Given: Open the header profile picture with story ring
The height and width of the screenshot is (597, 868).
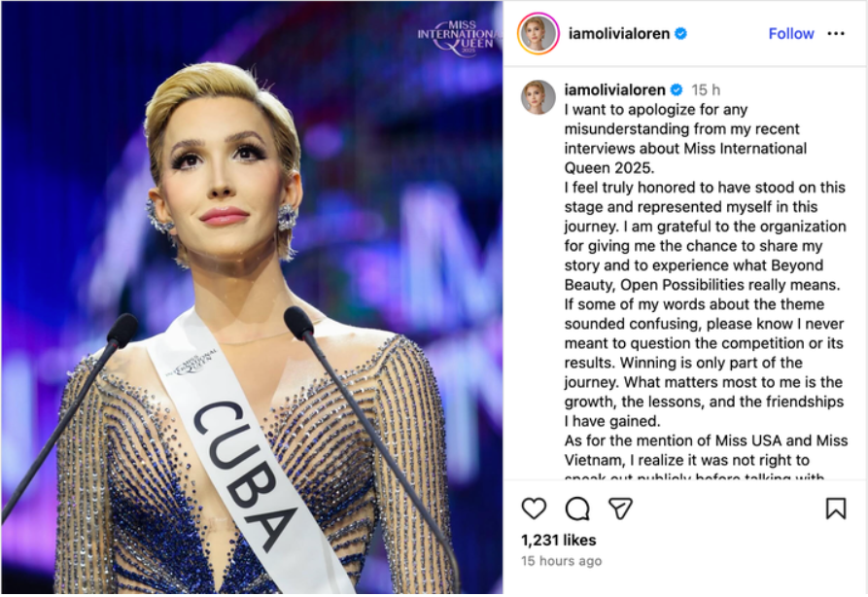Looking at the screenshot, I should (538, 34).
